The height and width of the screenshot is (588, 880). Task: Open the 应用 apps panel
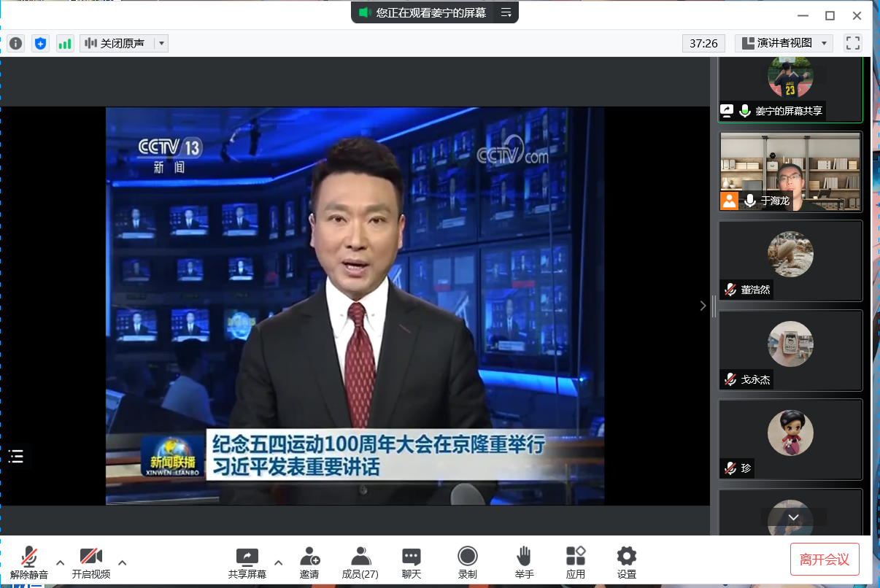[576, 562]
